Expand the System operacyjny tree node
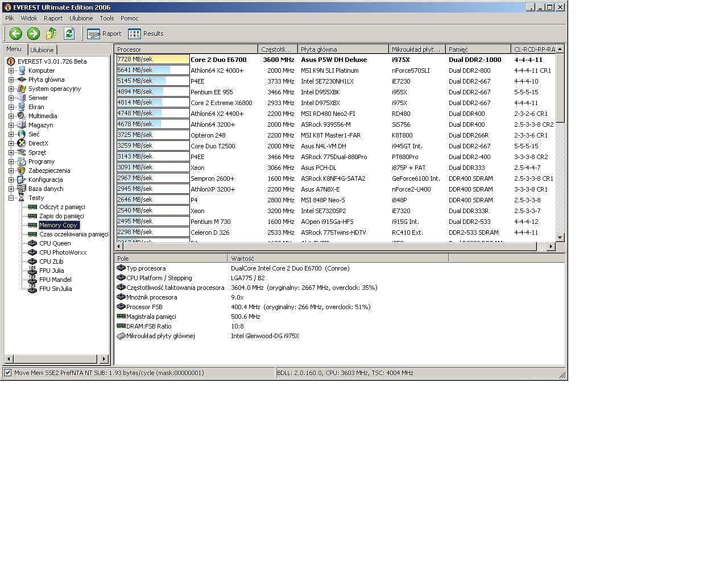This screenshot has height=582, width=728. click(11, 89)
